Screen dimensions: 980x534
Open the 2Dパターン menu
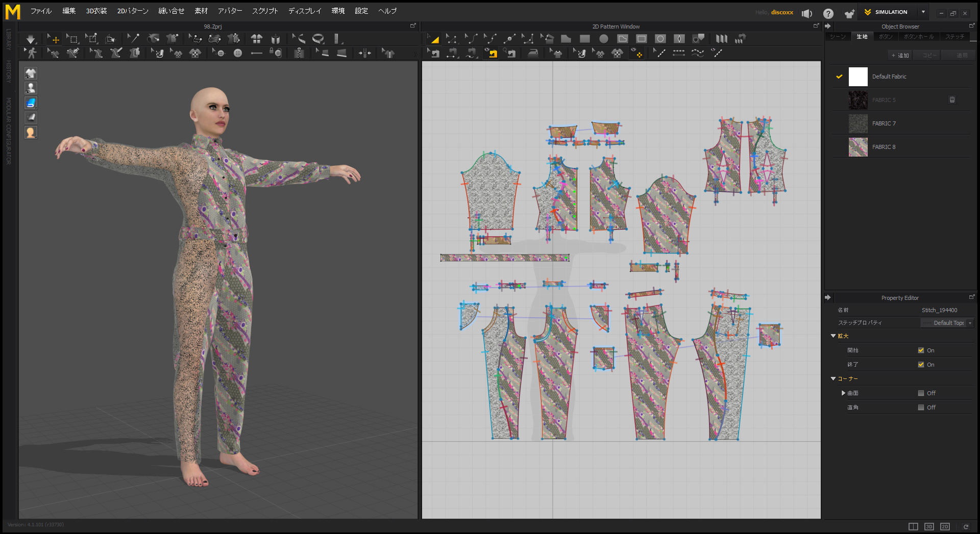(133, 11)
